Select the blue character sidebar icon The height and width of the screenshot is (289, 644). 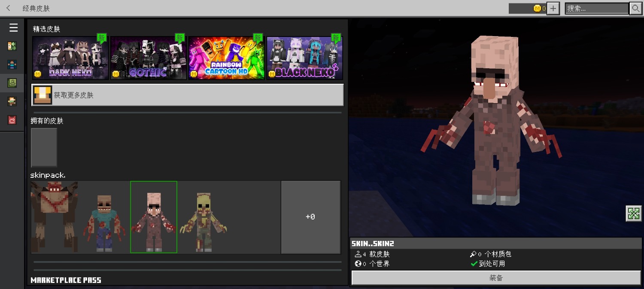(12, 65)
